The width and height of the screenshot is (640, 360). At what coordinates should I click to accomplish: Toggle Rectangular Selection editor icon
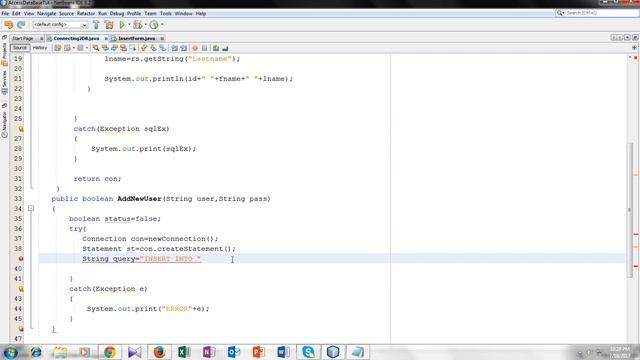pyautogui.click(x=133, y=48)
